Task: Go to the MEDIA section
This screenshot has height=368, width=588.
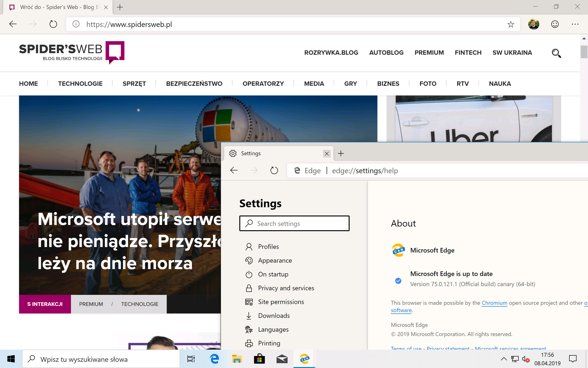Action: [x=314, y=83]
